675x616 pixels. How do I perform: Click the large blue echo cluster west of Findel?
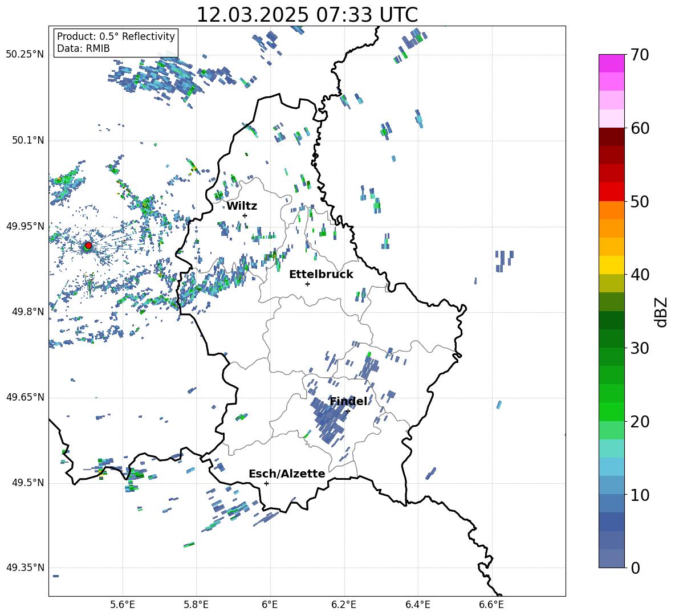click(x=328, y=421)
